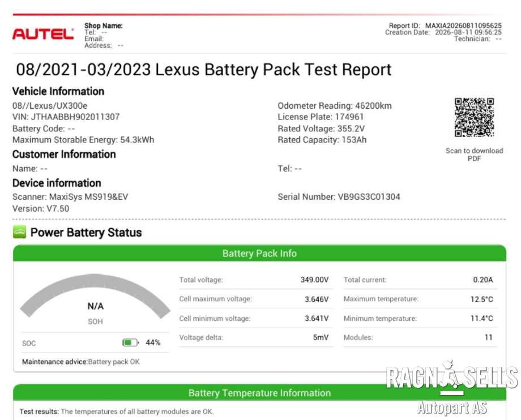521x420 pixels.
Task: Select the SOH gauge arc
Action: (95, 295)
